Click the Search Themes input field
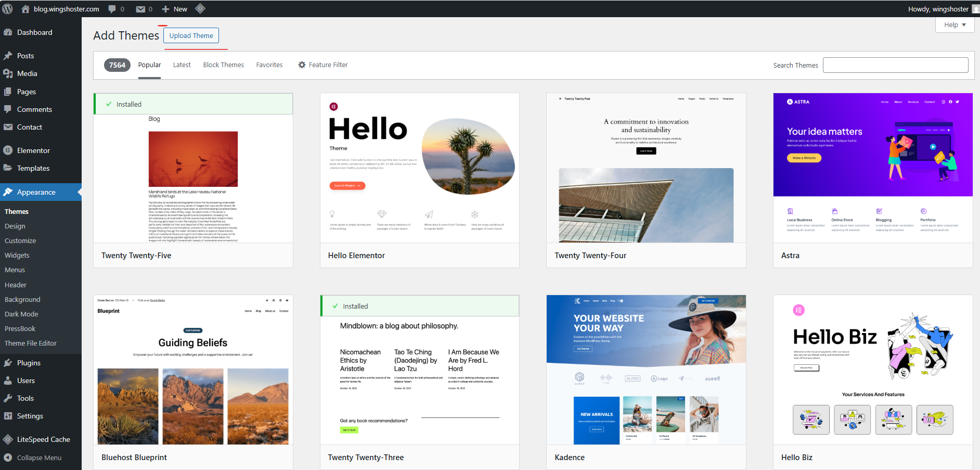Viewport: 980px width, 470px height. tap(895, 65)
